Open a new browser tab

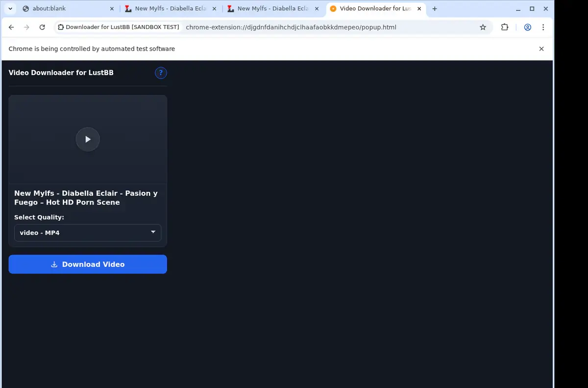point(435,8)
